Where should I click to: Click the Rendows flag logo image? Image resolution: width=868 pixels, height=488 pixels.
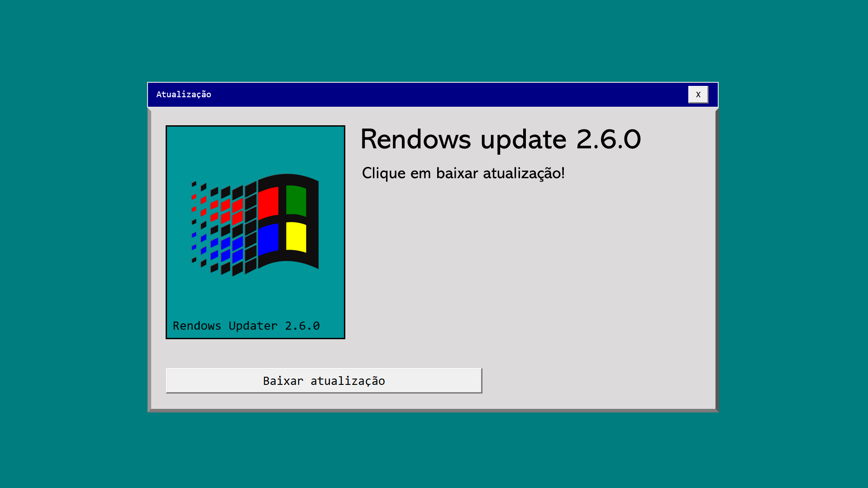coord(255,225)
